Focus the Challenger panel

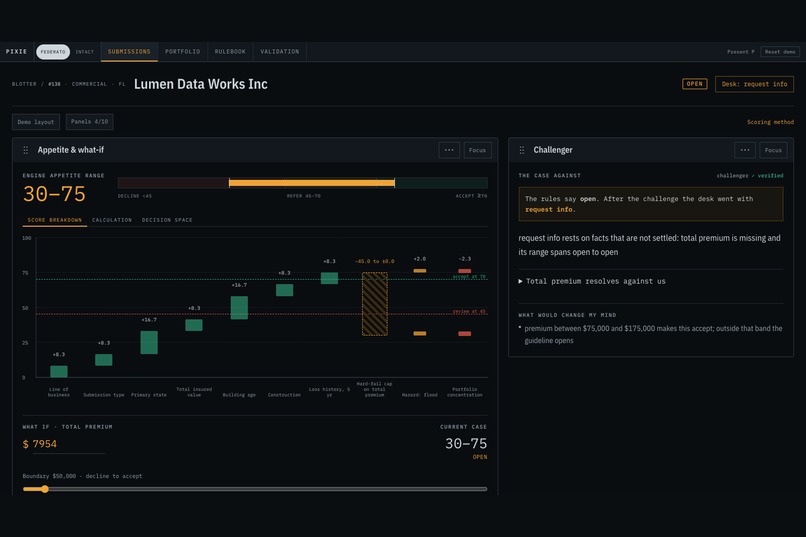coord(773,150)
